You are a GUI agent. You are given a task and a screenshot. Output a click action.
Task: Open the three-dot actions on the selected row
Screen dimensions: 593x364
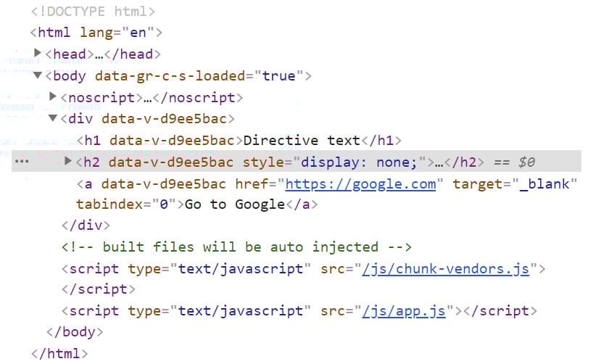tap(22, 162)
